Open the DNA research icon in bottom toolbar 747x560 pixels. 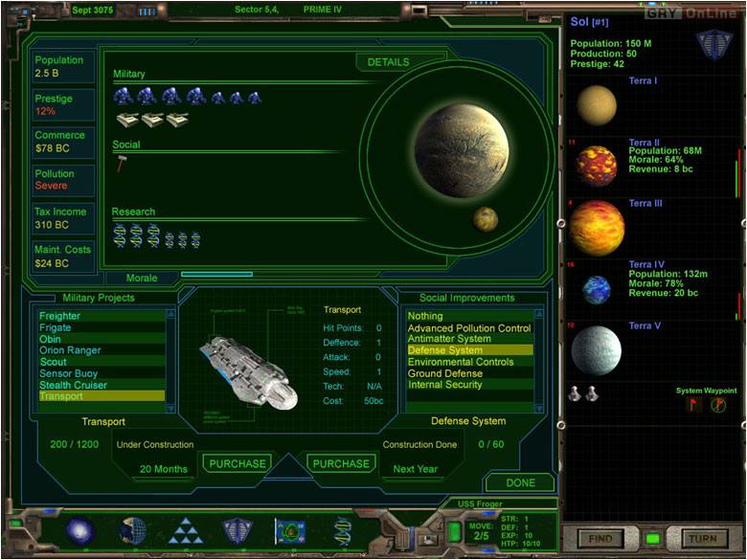(x=343, y=530)
